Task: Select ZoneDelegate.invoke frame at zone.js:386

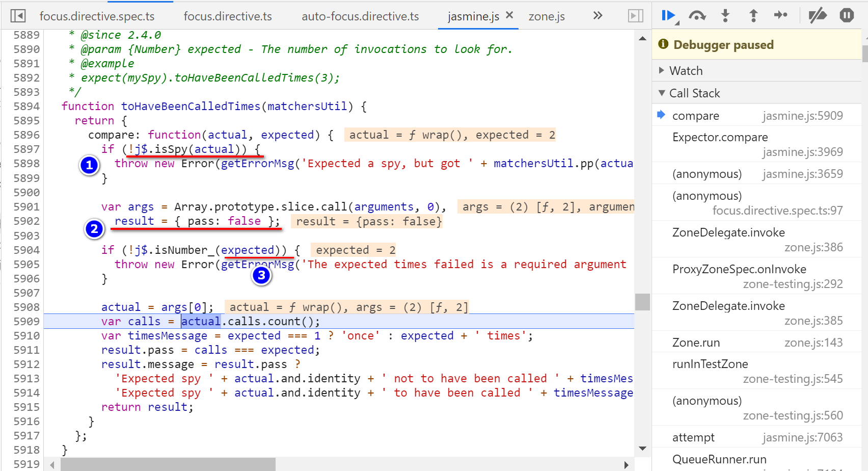Action: (x=756, y=240)
